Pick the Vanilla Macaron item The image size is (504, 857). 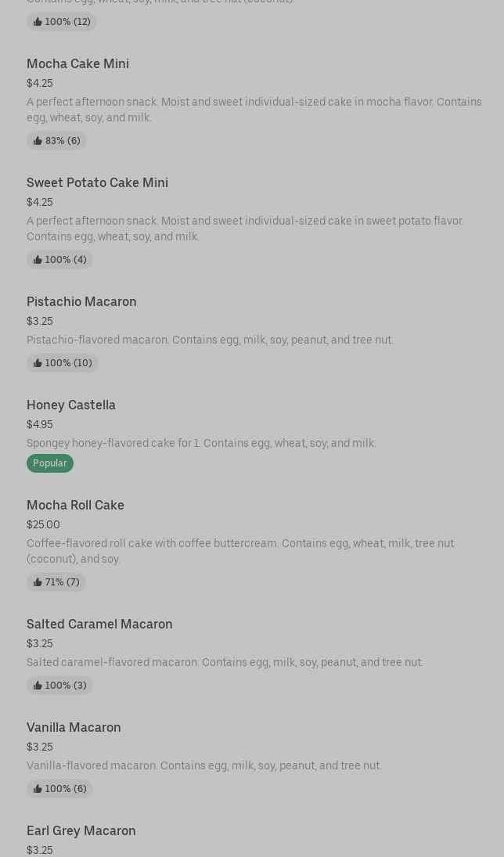74,727
